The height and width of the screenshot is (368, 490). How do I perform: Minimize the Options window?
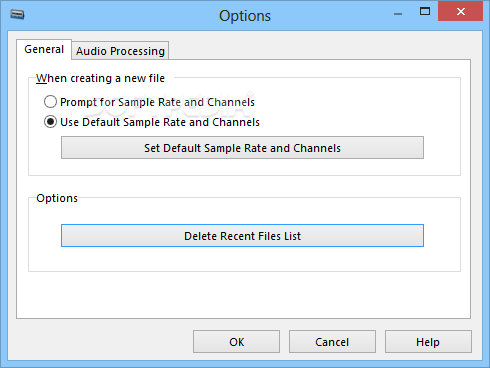coord(398,14)
